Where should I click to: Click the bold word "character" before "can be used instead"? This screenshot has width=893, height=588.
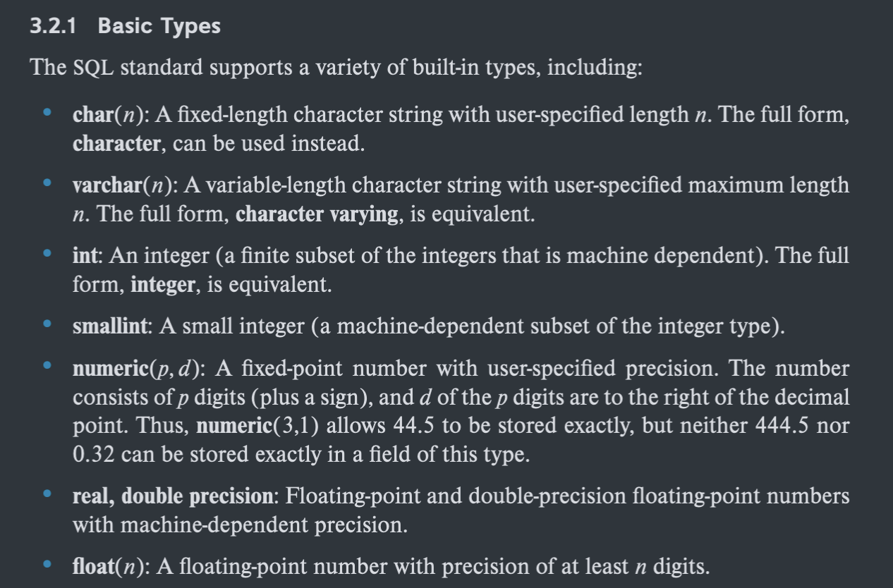116,144
